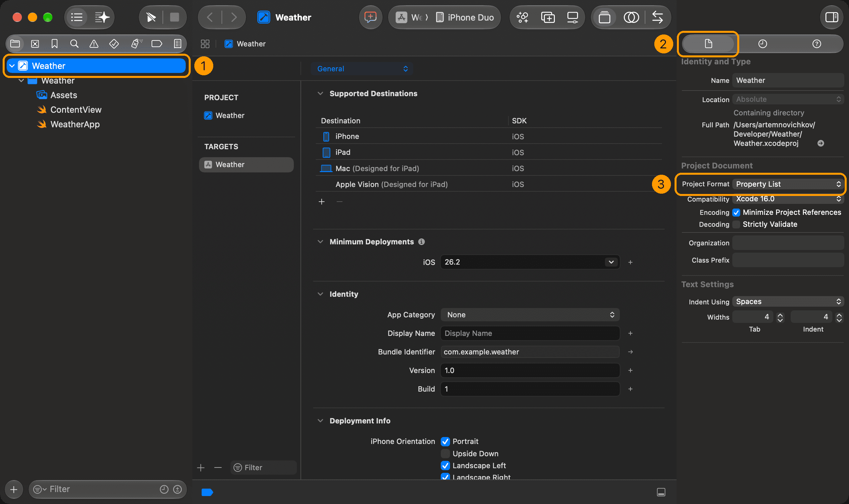This screenshot has width=849, height=504.
Task: Open the History inspector clock icon
Action: click(x=762, y=44)
